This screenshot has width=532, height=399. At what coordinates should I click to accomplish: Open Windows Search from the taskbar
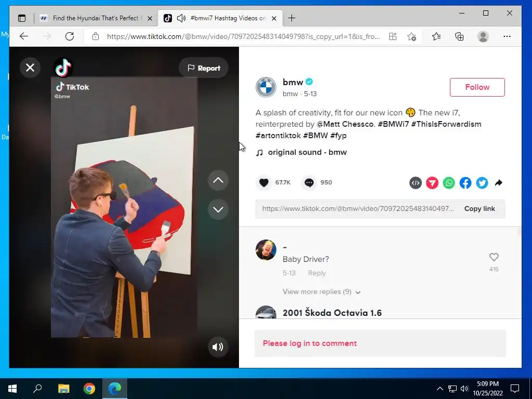(x=37, y=389)
